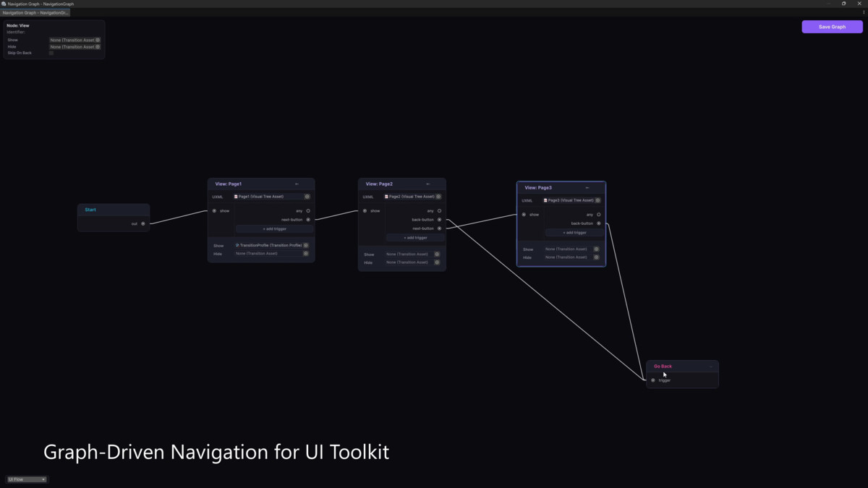Click Page1 TransitionProfile Show field
Screen dimensions: 868x488
[272, 245]
